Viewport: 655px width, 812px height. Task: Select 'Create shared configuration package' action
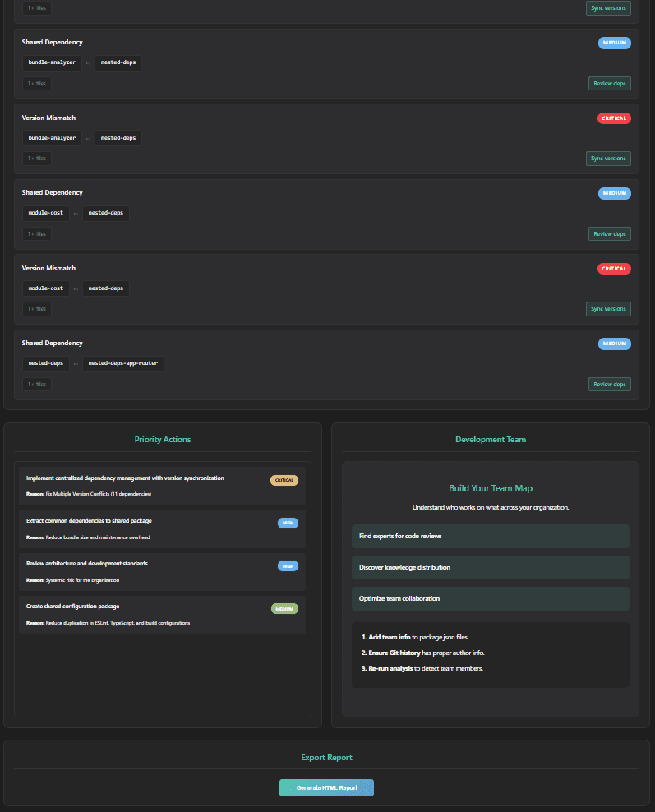75,606
